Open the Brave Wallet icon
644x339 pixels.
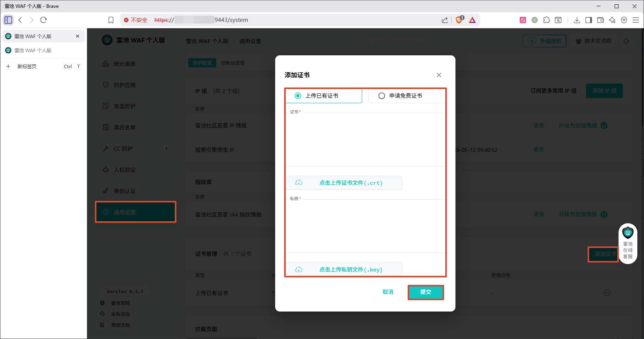[x=600, y=20]
